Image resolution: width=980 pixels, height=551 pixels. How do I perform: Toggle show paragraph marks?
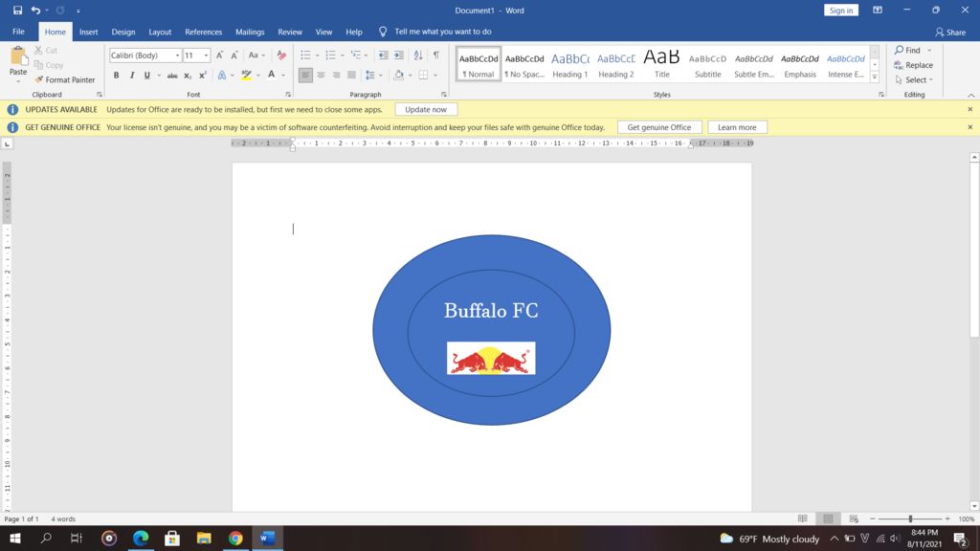[x=436, y=55]
